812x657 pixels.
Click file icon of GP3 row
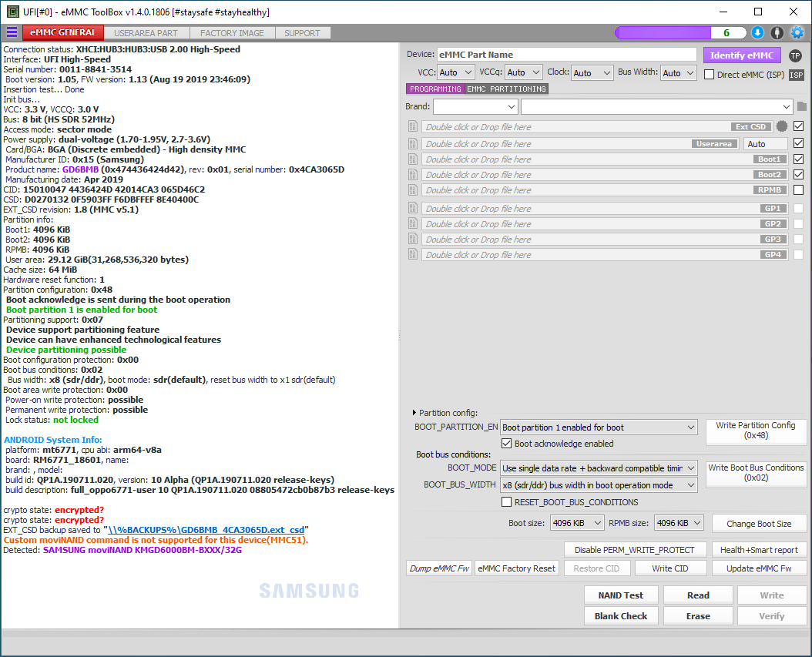413,240
